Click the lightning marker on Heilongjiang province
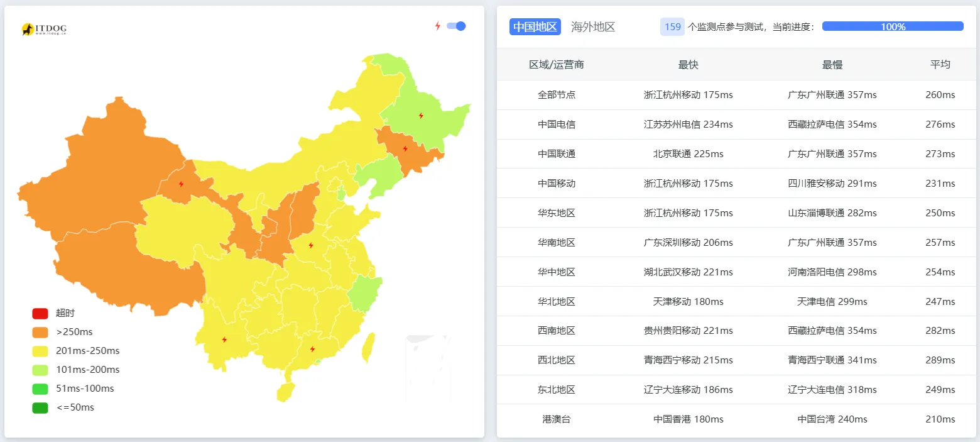Screen dimensions: 980x442 click(x=421, y=116)
